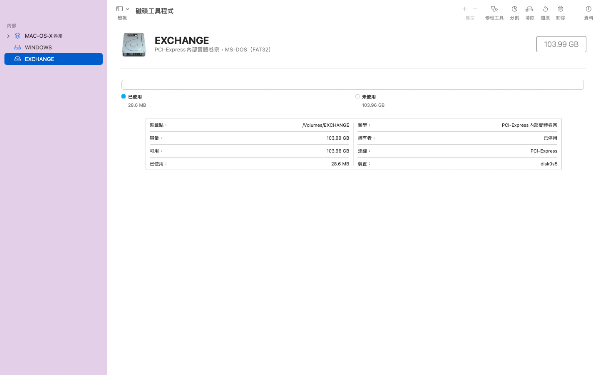Open the First Aid tool
600x375 pixels.
point(494,12)
